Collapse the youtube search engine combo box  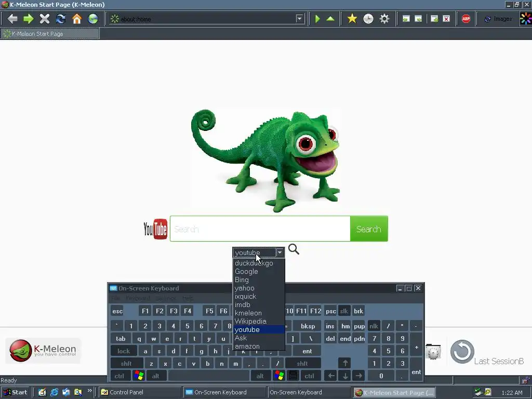(280, 252)
